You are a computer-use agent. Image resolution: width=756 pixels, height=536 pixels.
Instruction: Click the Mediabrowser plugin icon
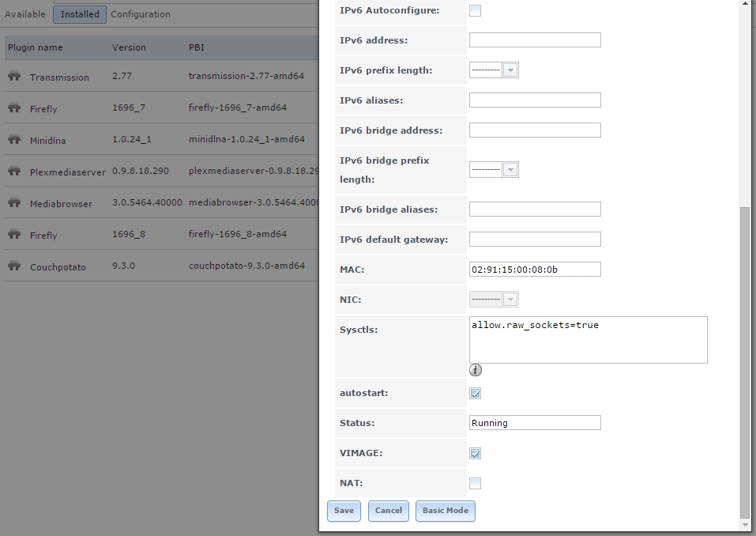click(14, 202)
